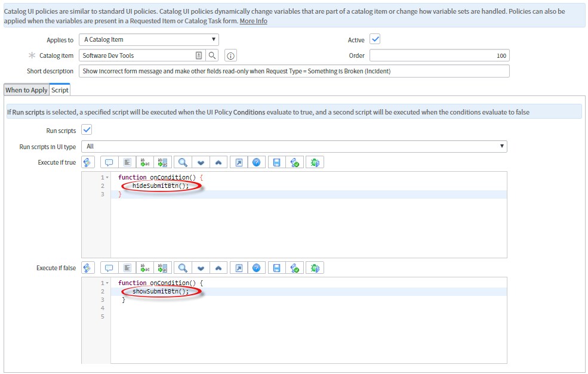
Task: Expand the Run scripts in UI type dropdown
Action: click(x=294, y=146)
